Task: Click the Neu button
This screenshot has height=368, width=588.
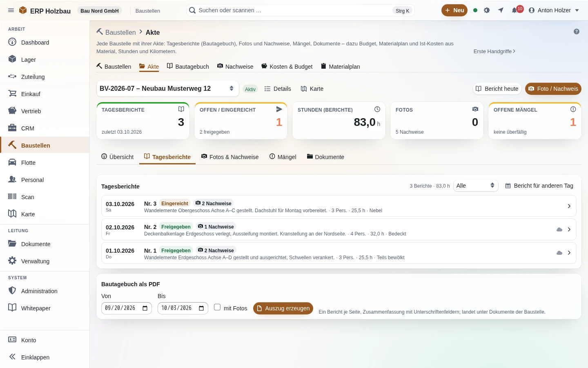Action: point(454,10)
